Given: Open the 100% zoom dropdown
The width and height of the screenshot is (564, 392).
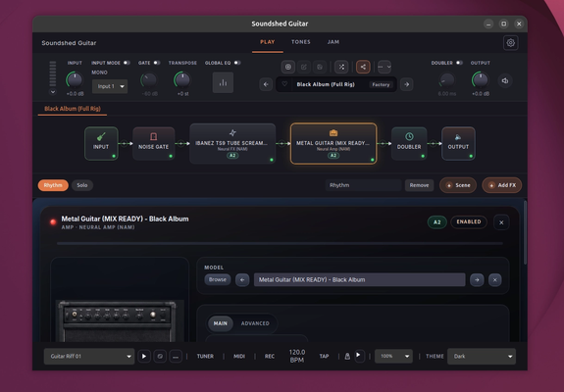Looking at the screenshot, I should 394,356.
